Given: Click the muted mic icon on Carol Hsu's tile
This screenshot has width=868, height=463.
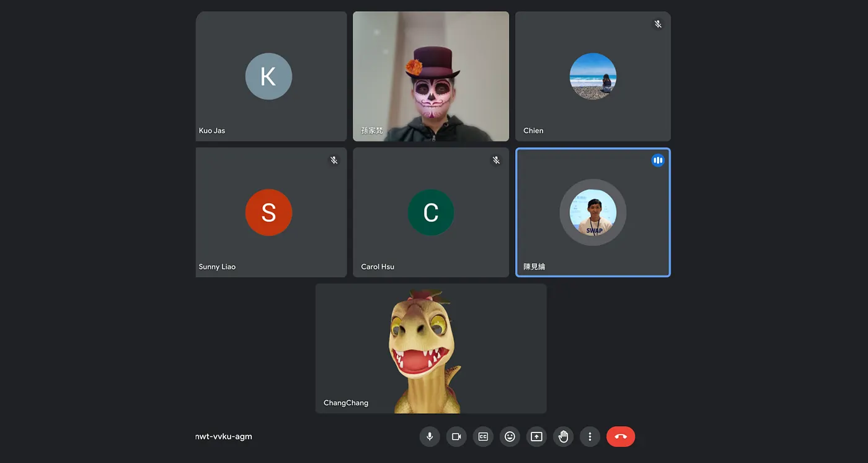Looking at the screenshot, I should coord(496,160).
